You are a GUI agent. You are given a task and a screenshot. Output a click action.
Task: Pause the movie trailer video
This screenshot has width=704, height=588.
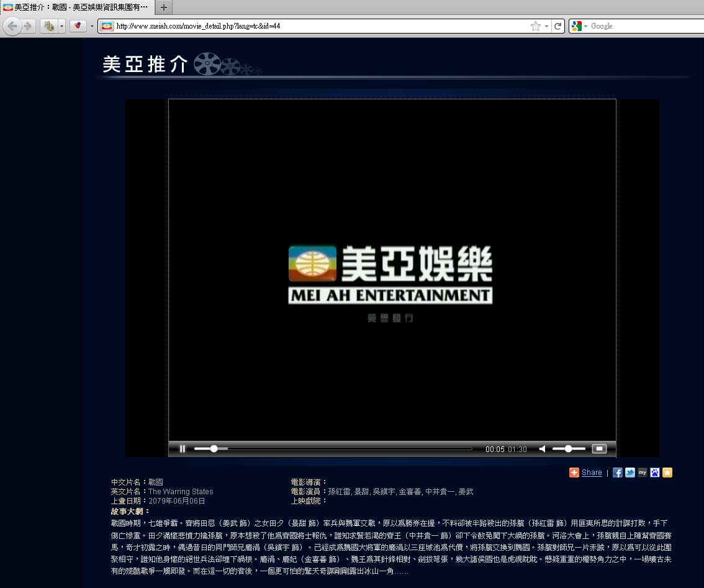pyautogui.click(x=183, y=449)
